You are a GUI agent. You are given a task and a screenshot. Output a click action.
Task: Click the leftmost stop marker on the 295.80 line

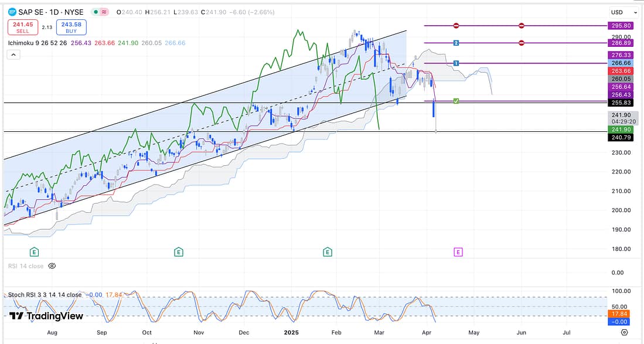pyautogui.click(x=456, y=26)
